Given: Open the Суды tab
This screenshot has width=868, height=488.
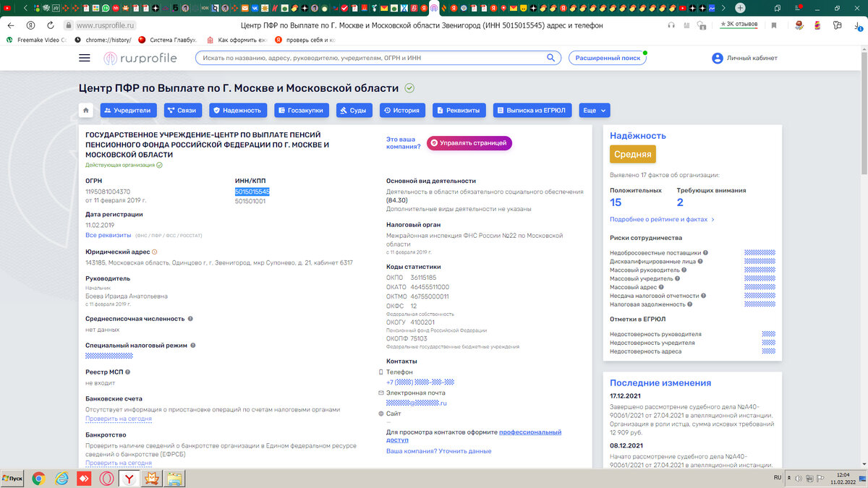Looking at the screenshot, I should (x=354, y=111).
